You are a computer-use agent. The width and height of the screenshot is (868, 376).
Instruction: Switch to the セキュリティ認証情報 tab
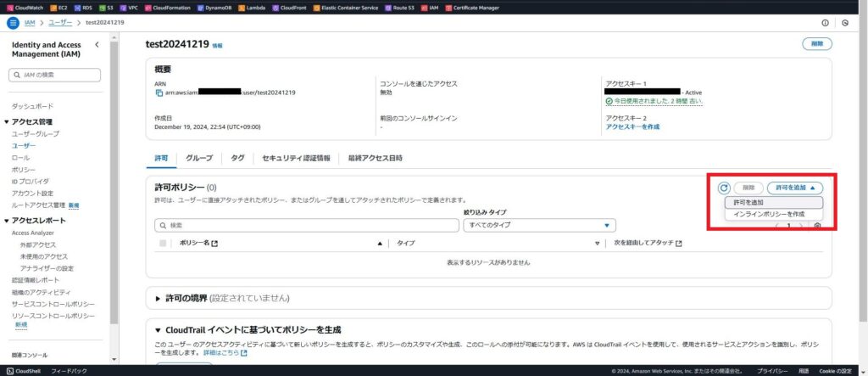296,158
